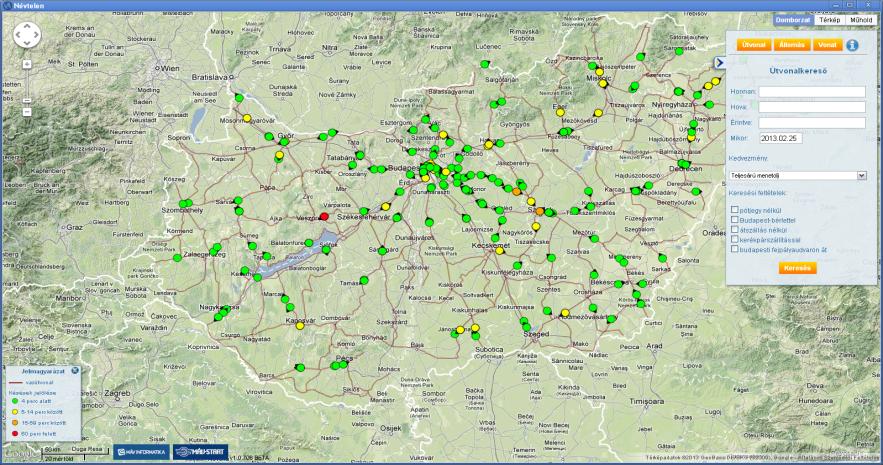
Task: Click the Hova destination input field
Action: tap(811, 107)
